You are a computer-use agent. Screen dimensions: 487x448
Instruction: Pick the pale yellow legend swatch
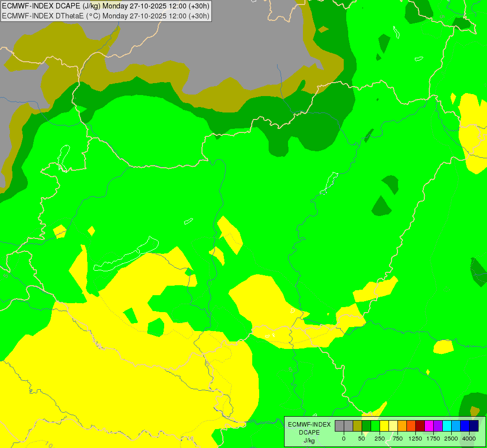[393, 426]
